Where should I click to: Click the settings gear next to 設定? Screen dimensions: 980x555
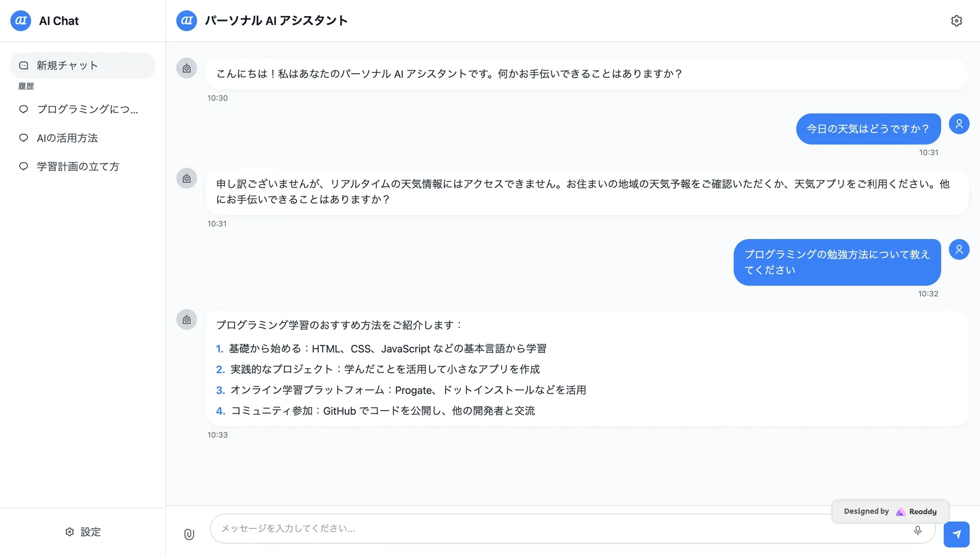tap(70, 532)
